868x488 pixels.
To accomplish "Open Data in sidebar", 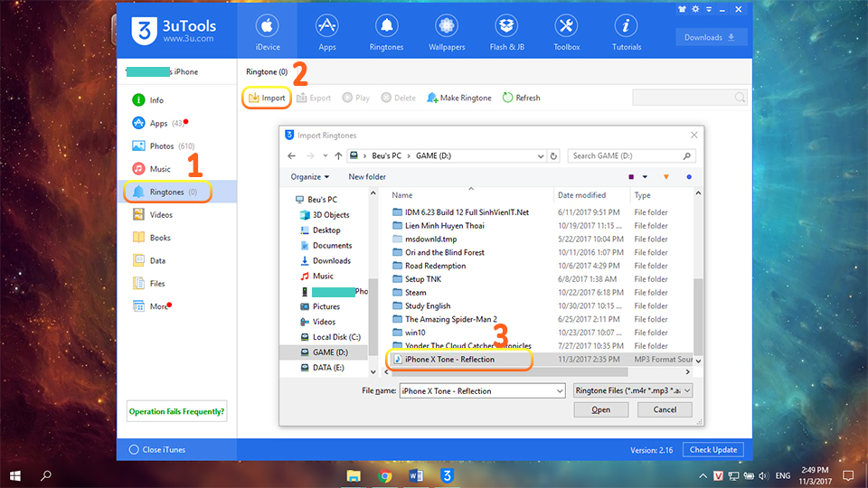I will [176, 260].
